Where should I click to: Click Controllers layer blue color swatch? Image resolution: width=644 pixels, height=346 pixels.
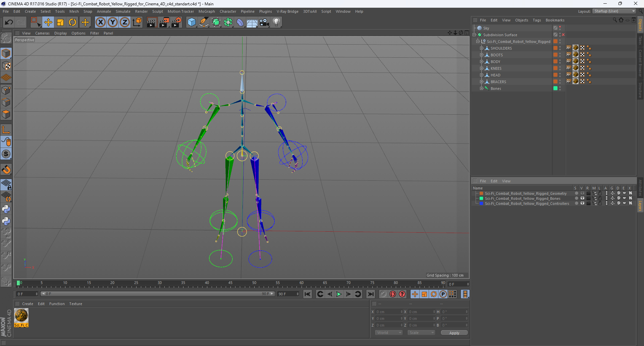481,204
